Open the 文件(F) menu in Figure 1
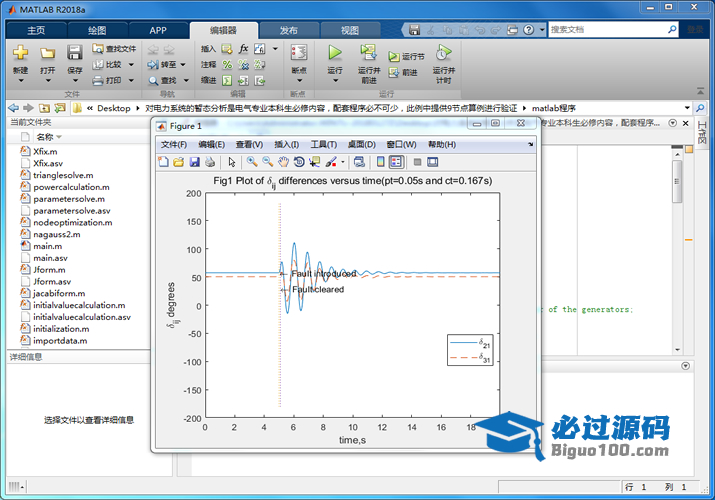This screenshot has height=500, width=715. (174, 144)
